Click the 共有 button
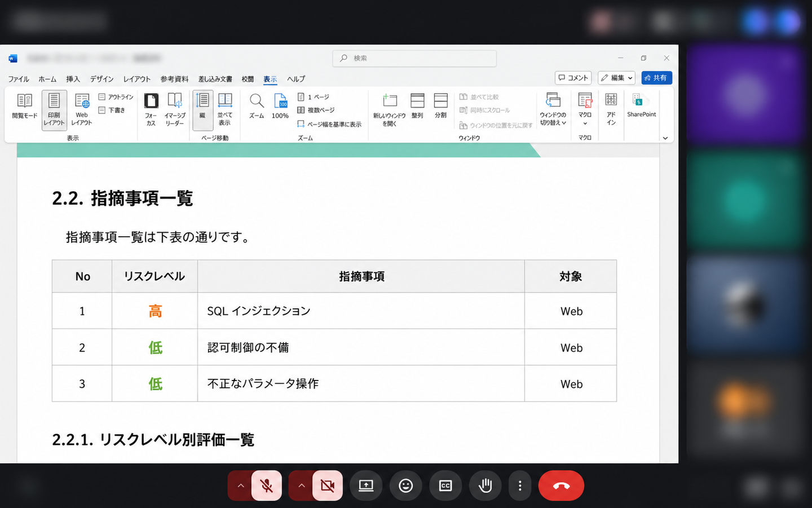 click(656, 78)
